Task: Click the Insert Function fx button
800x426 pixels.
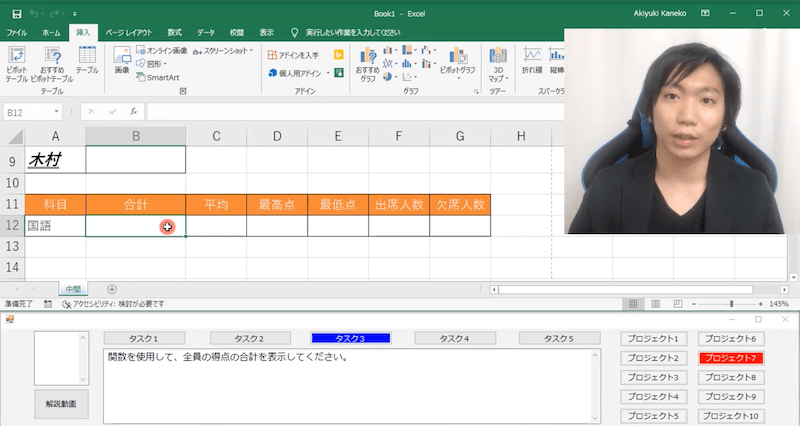Action: [134, 112]
